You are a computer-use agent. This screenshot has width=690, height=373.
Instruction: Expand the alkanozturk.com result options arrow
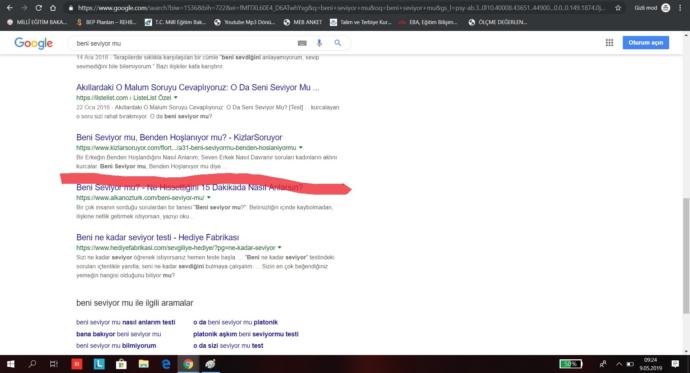click(209, 197)
